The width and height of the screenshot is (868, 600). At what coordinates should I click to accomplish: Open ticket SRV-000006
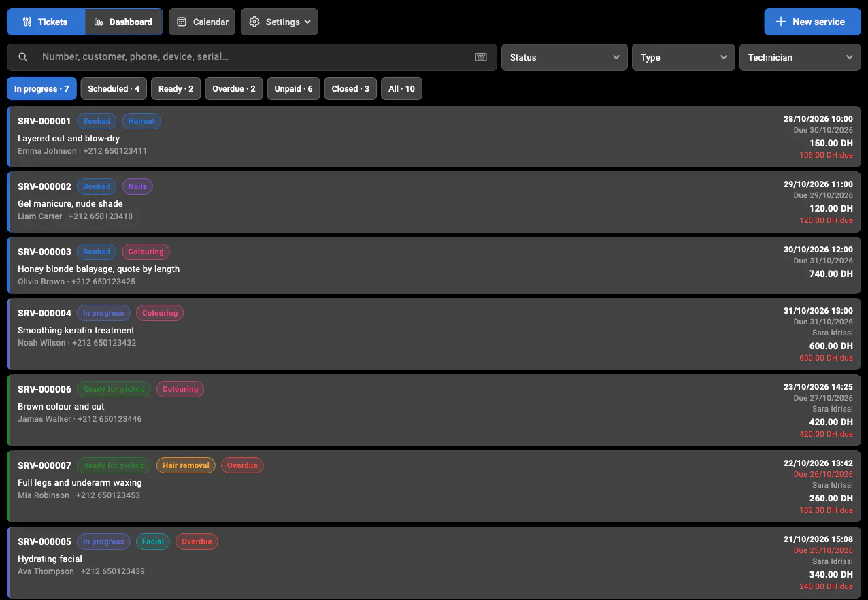click(434, 410)
